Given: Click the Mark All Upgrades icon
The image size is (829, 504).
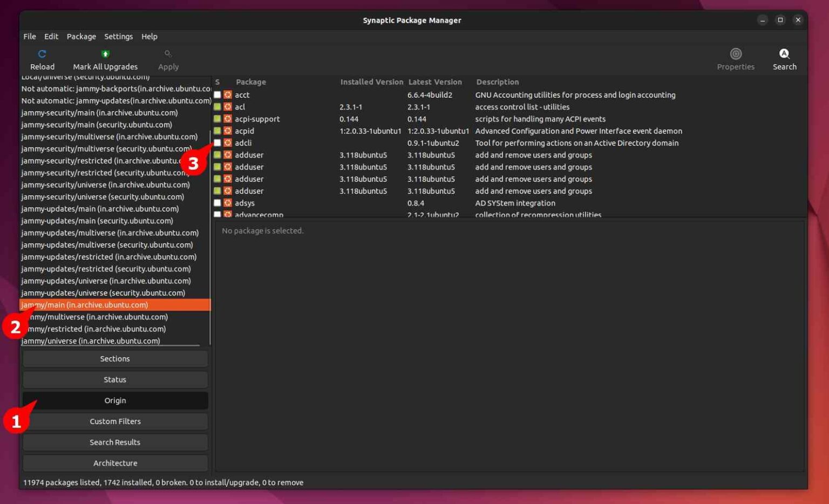Looking at the screenshot, I should [105, 53].
